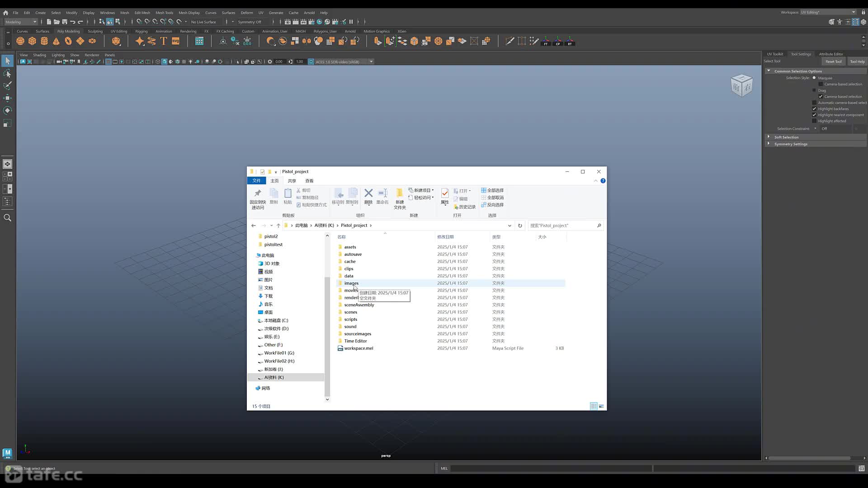The image size is (868, 488).
Task: Open the Deform menu
Action: pos(247,13)
